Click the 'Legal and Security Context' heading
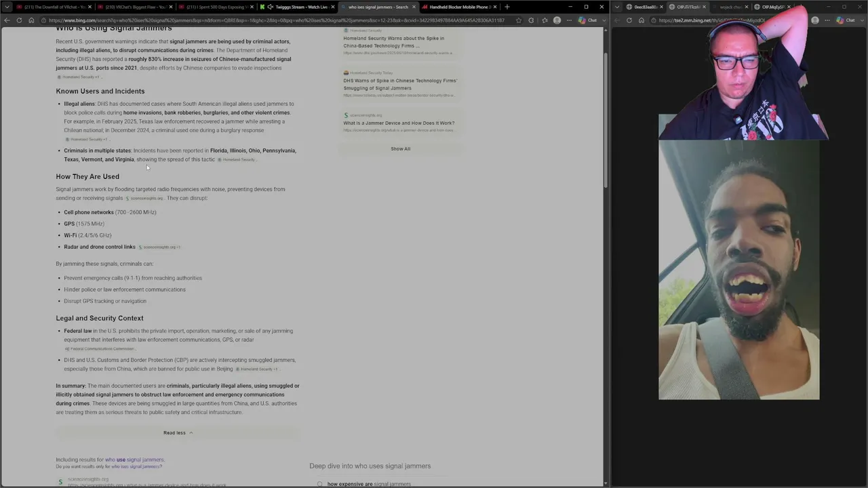Image resolution: width=868 pixels, height=488 pixels. pos(100,318)
